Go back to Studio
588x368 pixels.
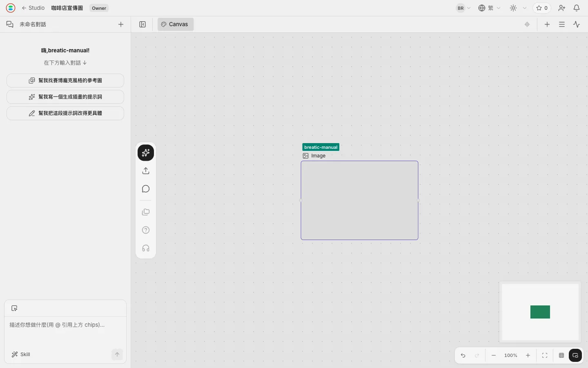pos(33,8)
